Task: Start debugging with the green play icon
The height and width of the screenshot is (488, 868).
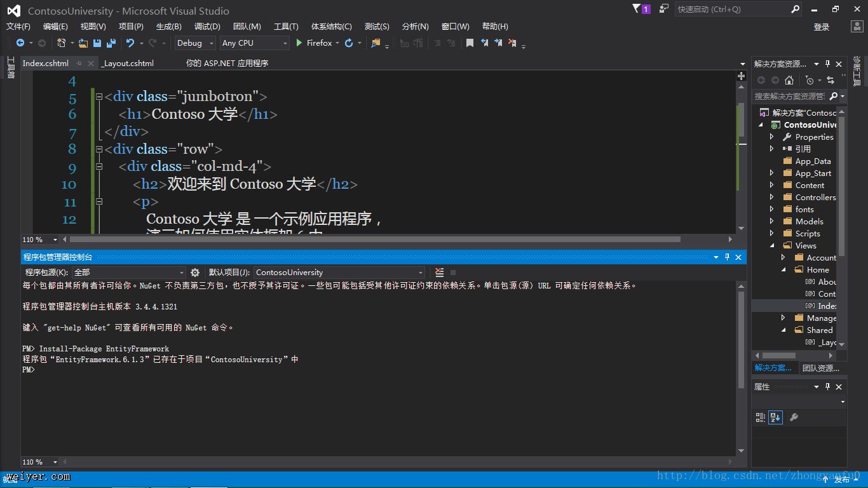Action: pyautogui.click(x=299, y=43)
